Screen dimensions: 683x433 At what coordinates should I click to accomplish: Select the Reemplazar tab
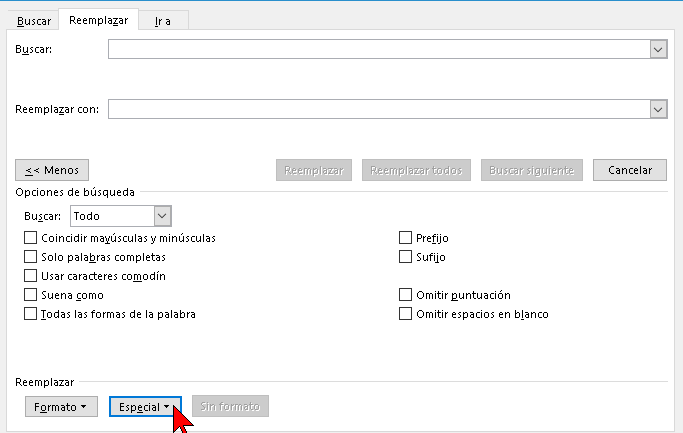click(98, 20)
